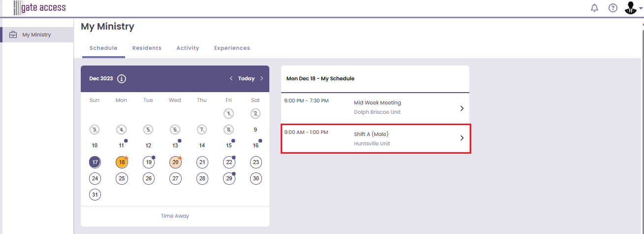Jump to Today in the calendar

(246, 78)
